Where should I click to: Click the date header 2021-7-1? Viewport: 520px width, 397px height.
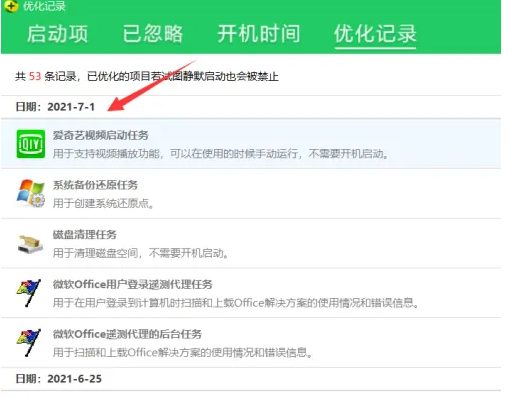(x=55, y=107)
